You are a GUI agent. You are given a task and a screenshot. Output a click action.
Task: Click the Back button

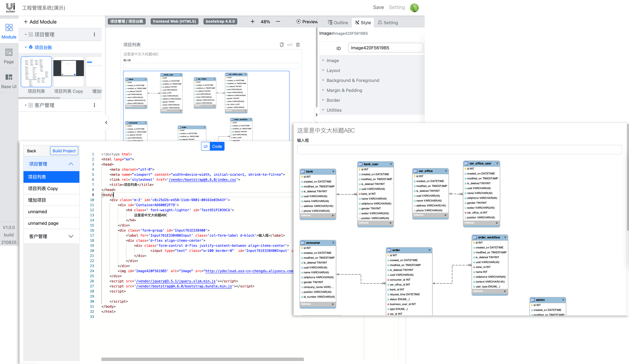32,151
